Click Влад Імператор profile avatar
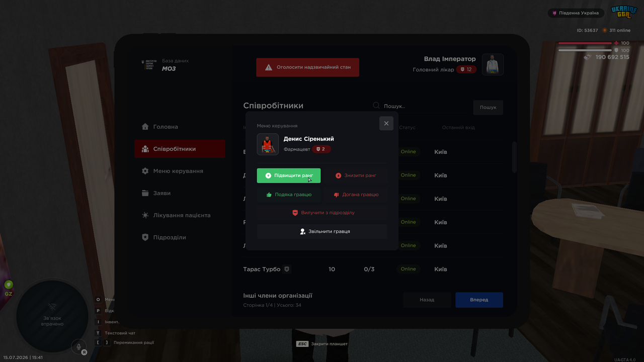This screenshot has height=362, width=644. [493, 64]
